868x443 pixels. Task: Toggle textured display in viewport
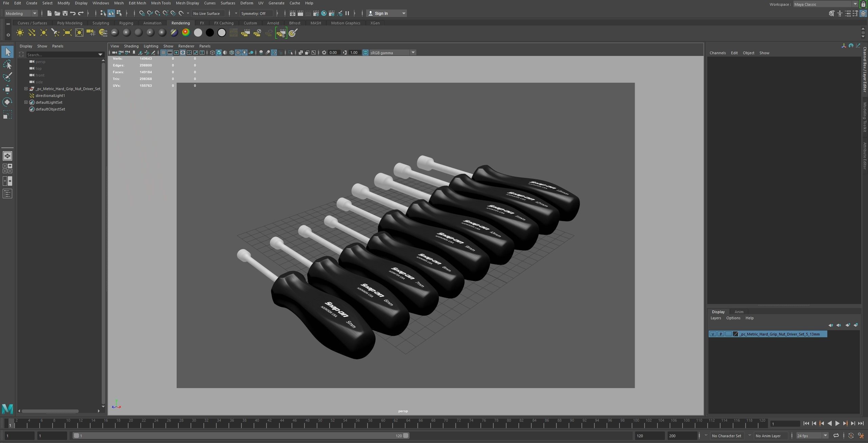click(238, 53)
